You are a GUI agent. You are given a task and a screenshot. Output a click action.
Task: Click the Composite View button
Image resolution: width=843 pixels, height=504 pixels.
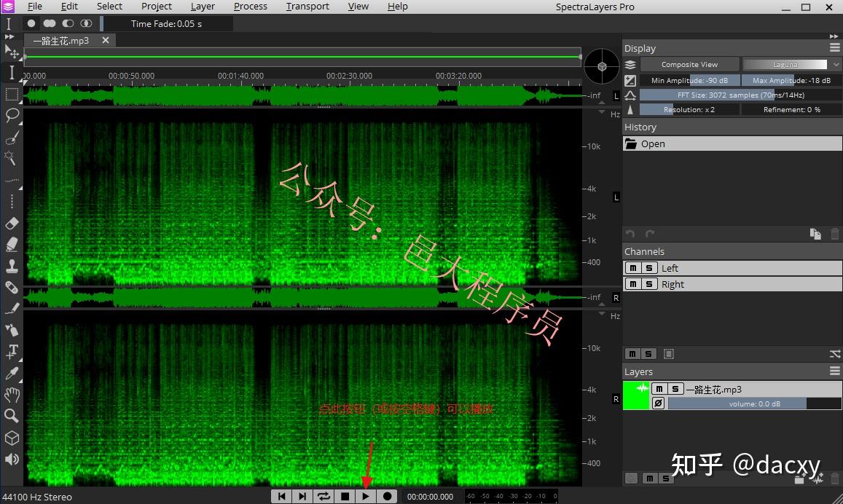click(689, 65)
